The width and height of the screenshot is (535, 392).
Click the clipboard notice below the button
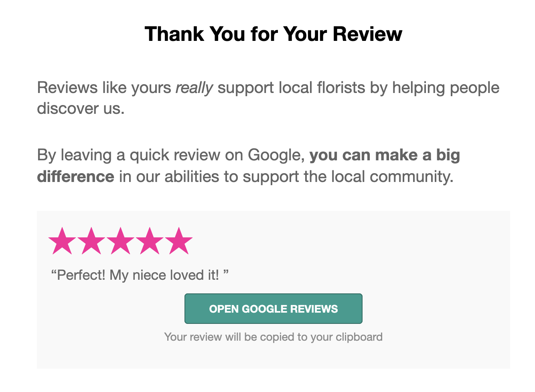(x=273, y=337)
